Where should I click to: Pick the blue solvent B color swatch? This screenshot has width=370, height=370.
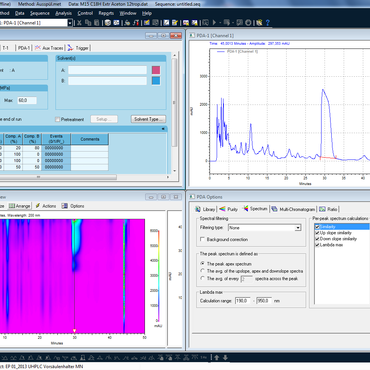(156, 81)
